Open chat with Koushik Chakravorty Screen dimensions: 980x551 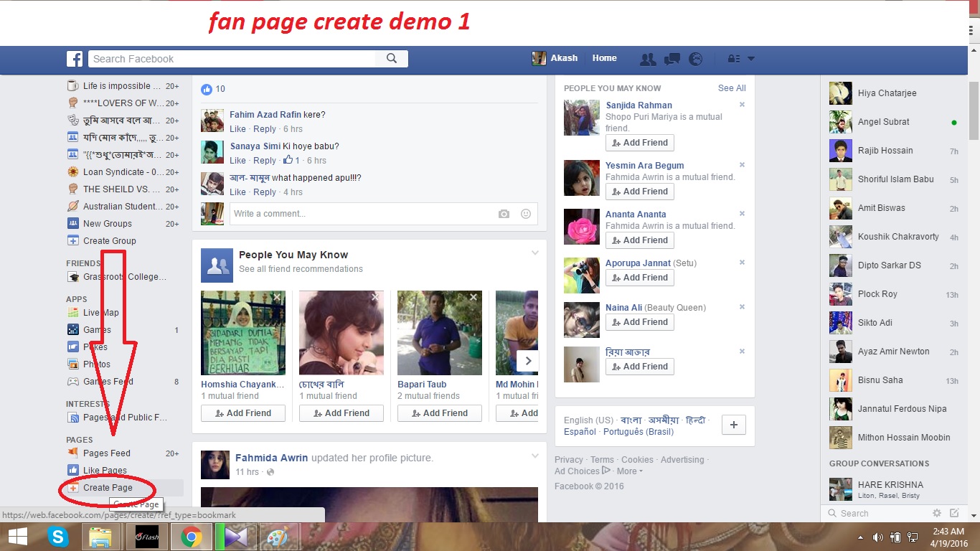[895, 237]
